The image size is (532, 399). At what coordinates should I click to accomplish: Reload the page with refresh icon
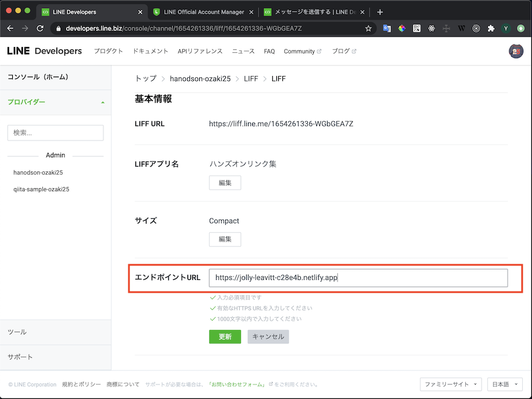pyautogui.click(x=40, y=28)
